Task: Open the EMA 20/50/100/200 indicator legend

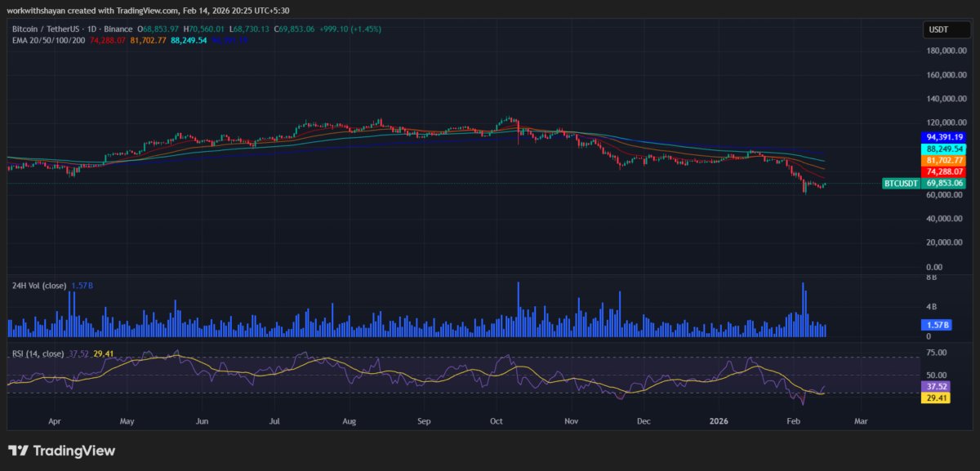Action: (x=48, y=38)
